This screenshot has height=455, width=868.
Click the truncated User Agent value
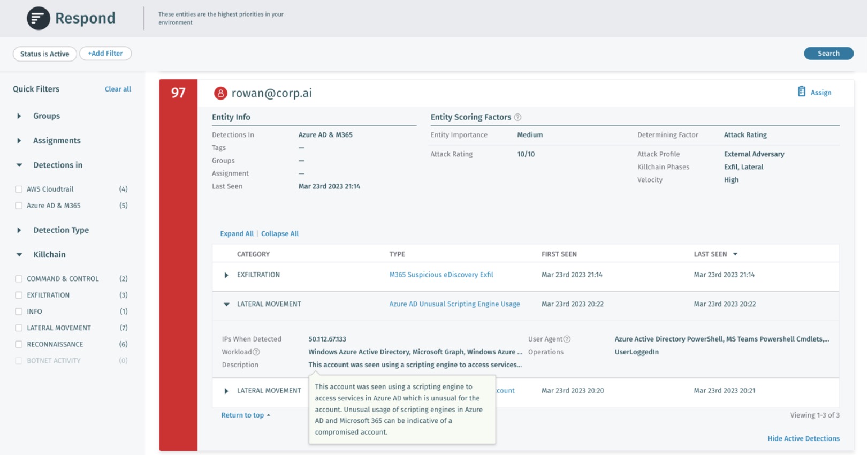coord(721,339)
